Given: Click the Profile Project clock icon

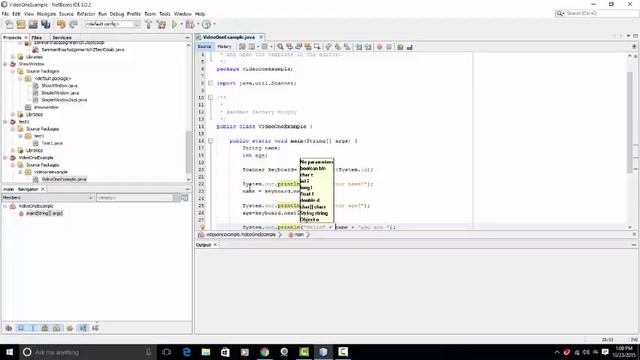Looking at the screenshot, I should (206, 24).
